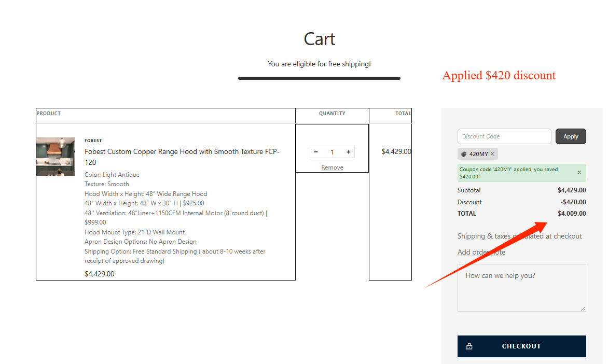This screenshot has width=608, height=364.
Task: Click the Discount amount -$420.00
Action: point(573,202)
